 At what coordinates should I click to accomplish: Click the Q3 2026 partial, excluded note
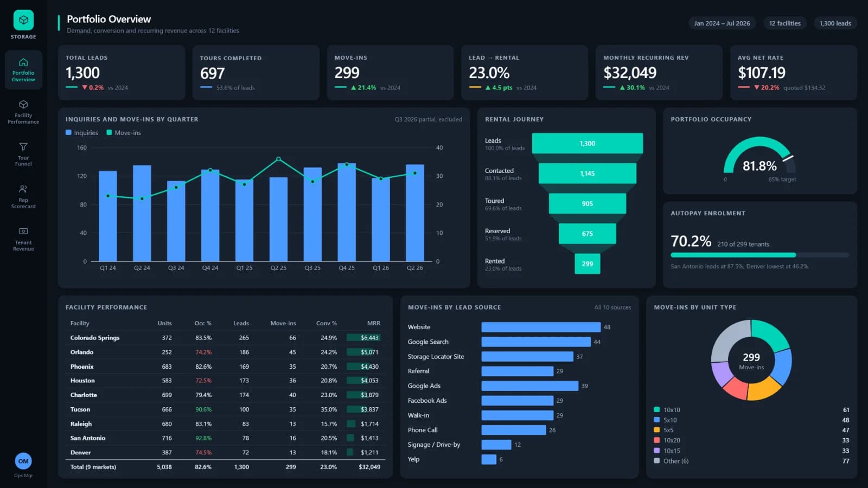coord(429,119)
